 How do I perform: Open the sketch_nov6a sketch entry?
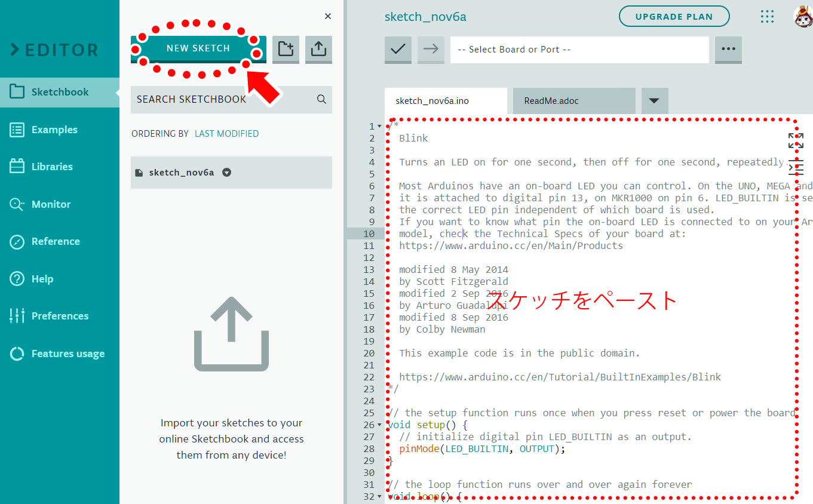231,173
